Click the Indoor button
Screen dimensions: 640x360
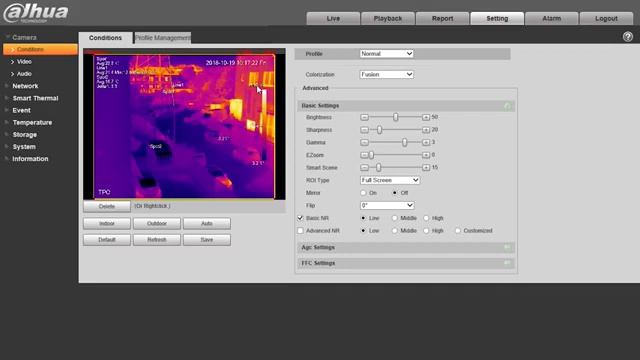[107, 224]
